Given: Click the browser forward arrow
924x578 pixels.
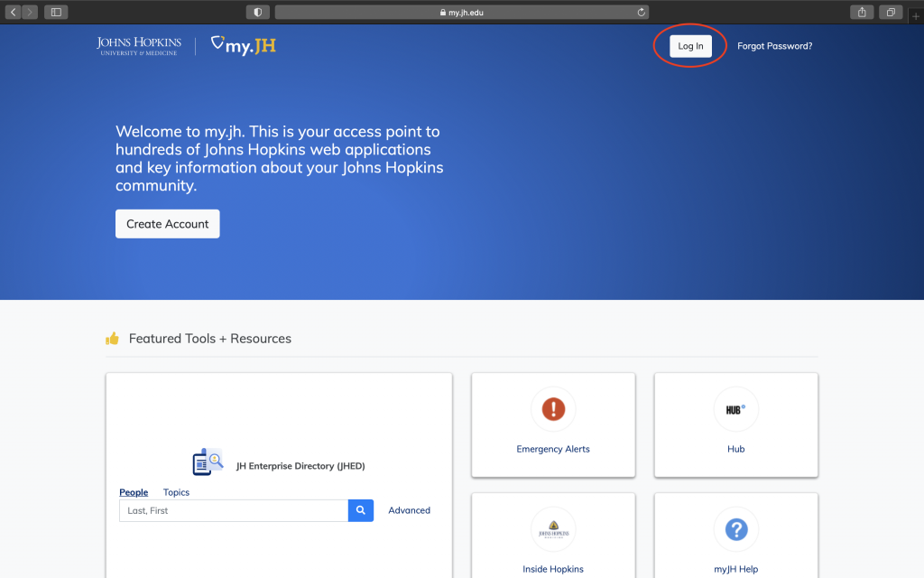Looking at the screenshot, I should [x=30, y=12].
